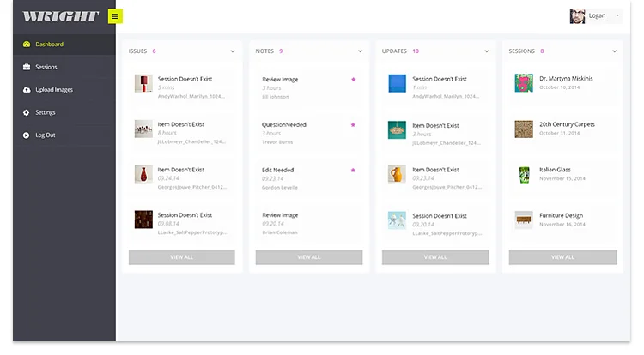The image size is (644, 355).
Task: Click View All under Issues
Action: pyautogui.click(x=181, y=257)
